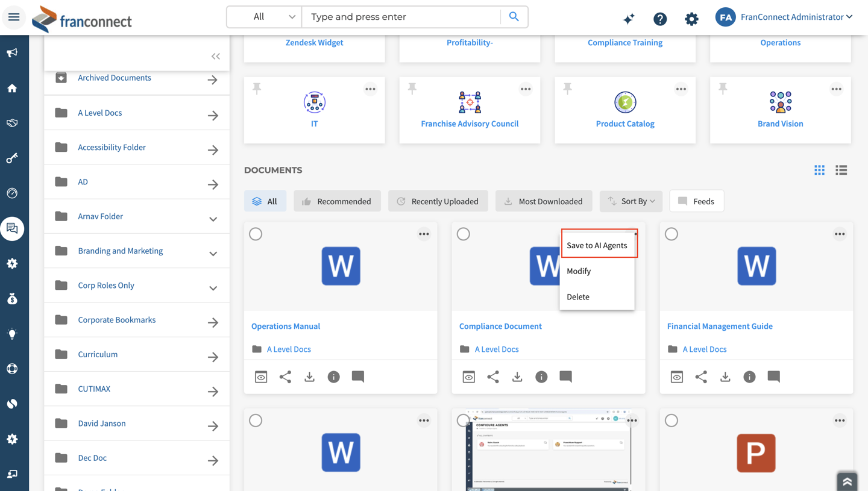Share the Compliance Document
Viewport: 868px width, 491px height.
[x=493, y=377]
